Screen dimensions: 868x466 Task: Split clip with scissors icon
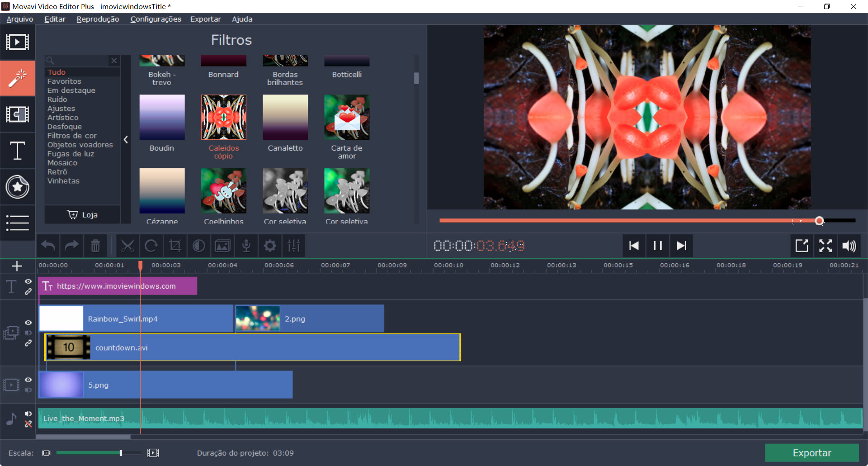pos(127,246)
